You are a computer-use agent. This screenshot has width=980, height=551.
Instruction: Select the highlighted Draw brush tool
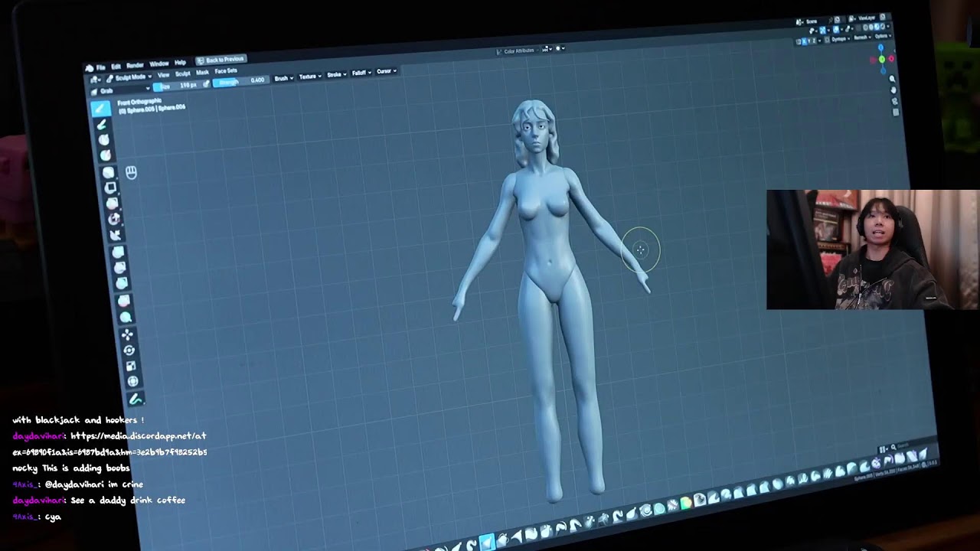coord(100,109)
